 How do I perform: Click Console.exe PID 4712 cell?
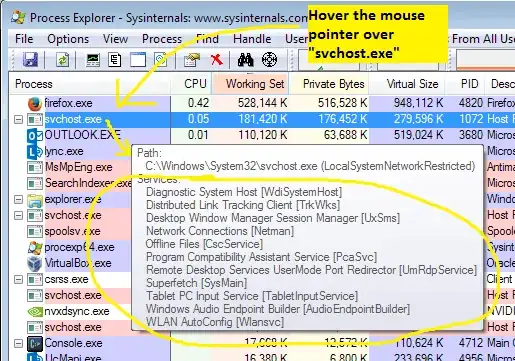(x=471, y=343)
